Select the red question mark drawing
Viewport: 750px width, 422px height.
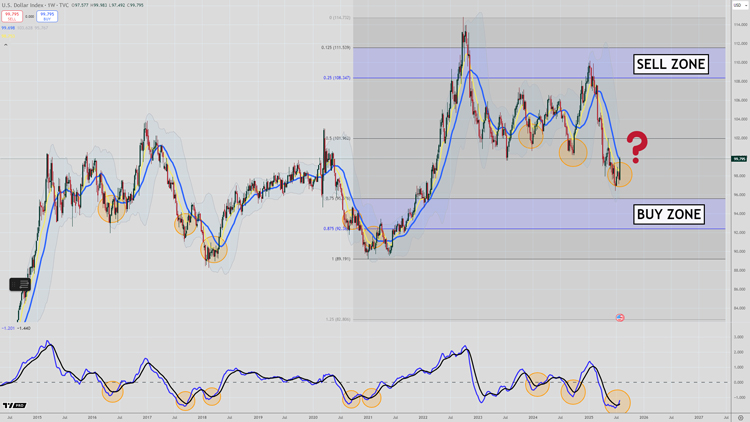[637, 147]
